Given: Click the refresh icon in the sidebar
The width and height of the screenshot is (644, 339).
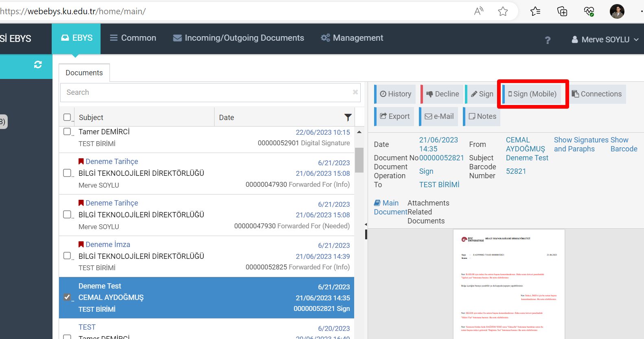Looking at the screenshot, I should click(38, 65).
